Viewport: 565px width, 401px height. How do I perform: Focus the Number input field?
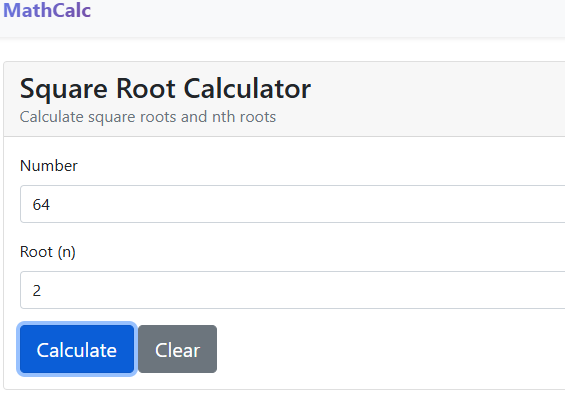click(293, 204)
